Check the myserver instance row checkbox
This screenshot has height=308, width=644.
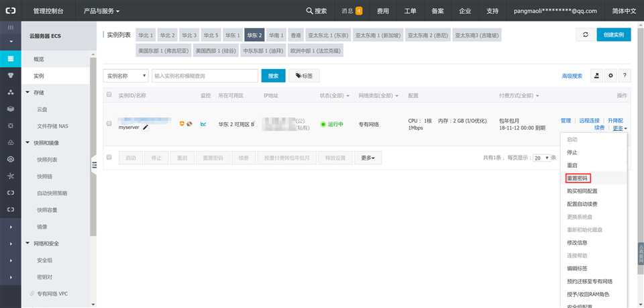point(109,123)
